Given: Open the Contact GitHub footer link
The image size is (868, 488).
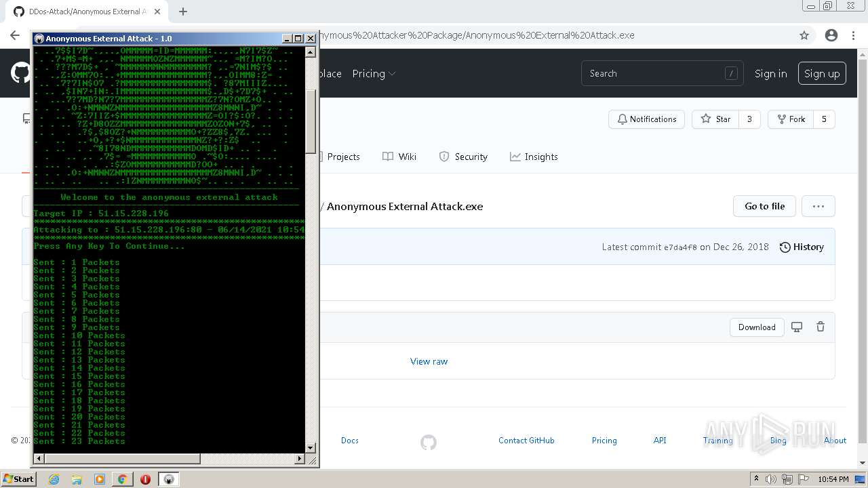Looking at the screenshot, I should pyautogui.click(x=526, y=441).
